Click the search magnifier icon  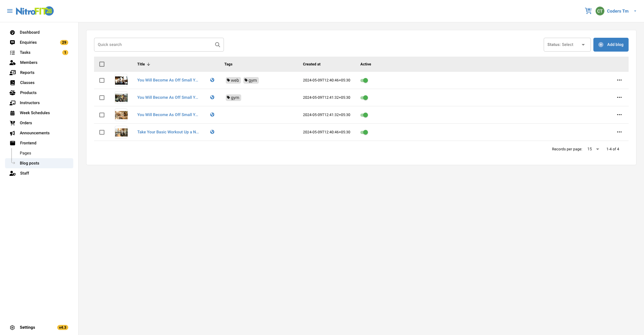[x=217, y=45]
